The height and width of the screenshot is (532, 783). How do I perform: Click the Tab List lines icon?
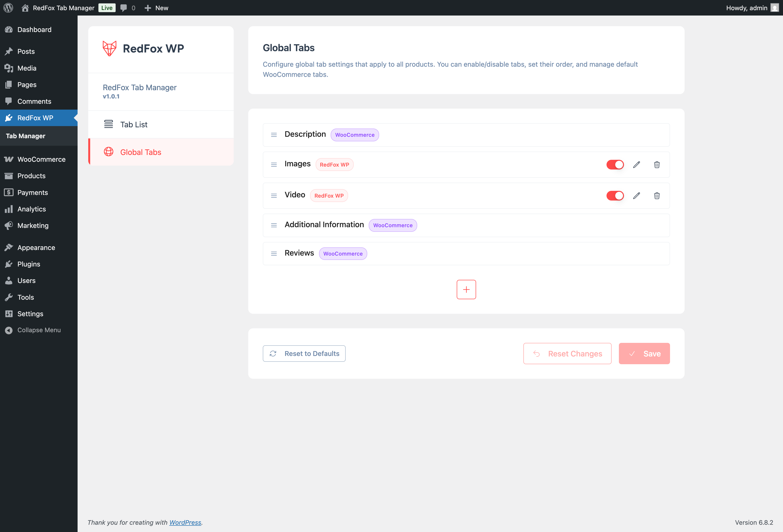[x=109, y=124]
